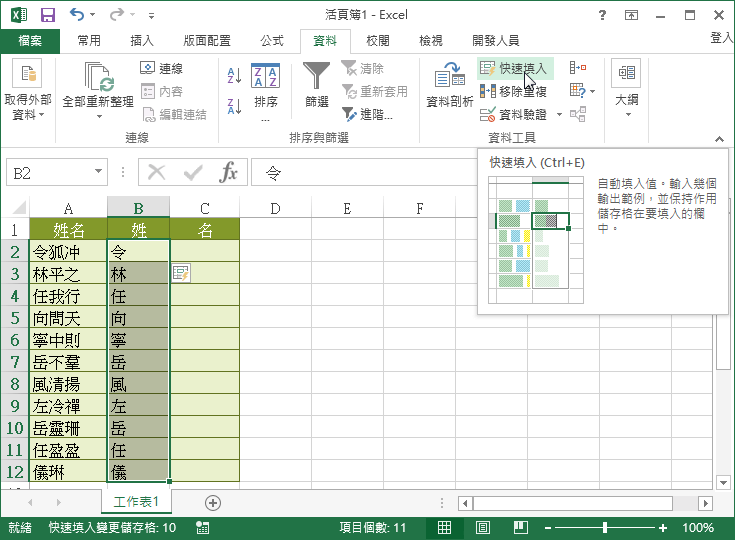Click the horizontal scrollbar right arrow
735x540 pixels.
705,503
